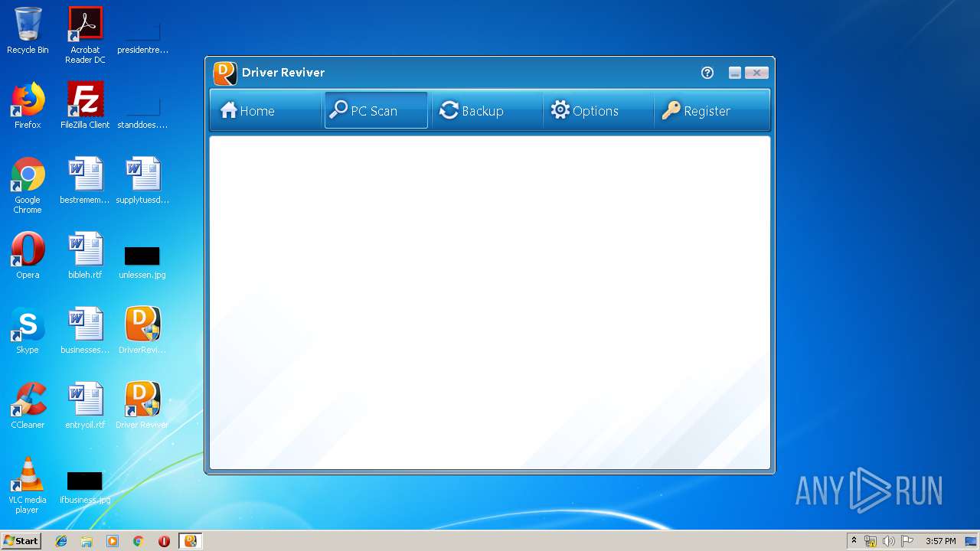980x551 pixels.
Task: Launch Opera from the taskbar
Action: tap(164, 541)
